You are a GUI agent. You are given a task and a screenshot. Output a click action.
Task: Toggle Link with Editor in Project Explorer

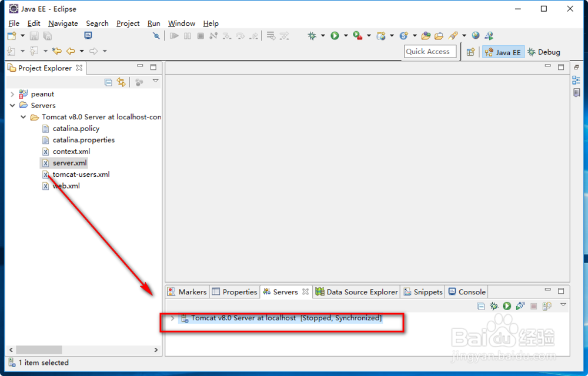pos(121,82)
